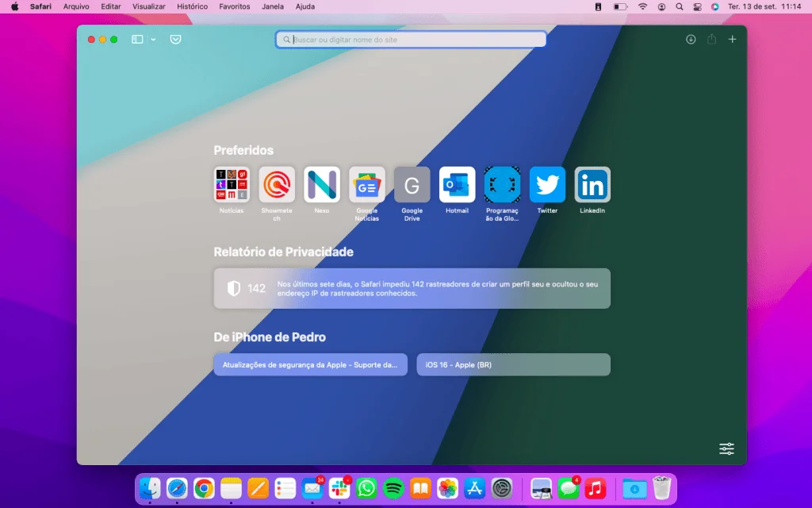812x508 pixels.
Task: Open the Google Notícias favorite
Action: pyautogui.click(x=366, y=184)
